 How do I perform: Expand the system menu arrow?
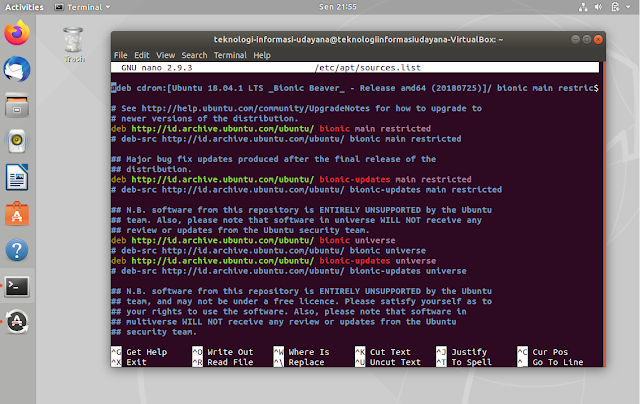628,7
